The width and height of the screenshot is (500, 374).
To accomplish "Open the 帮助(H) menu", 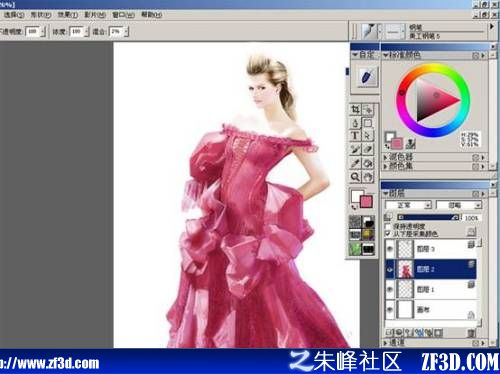I will (x=152, y=15).
